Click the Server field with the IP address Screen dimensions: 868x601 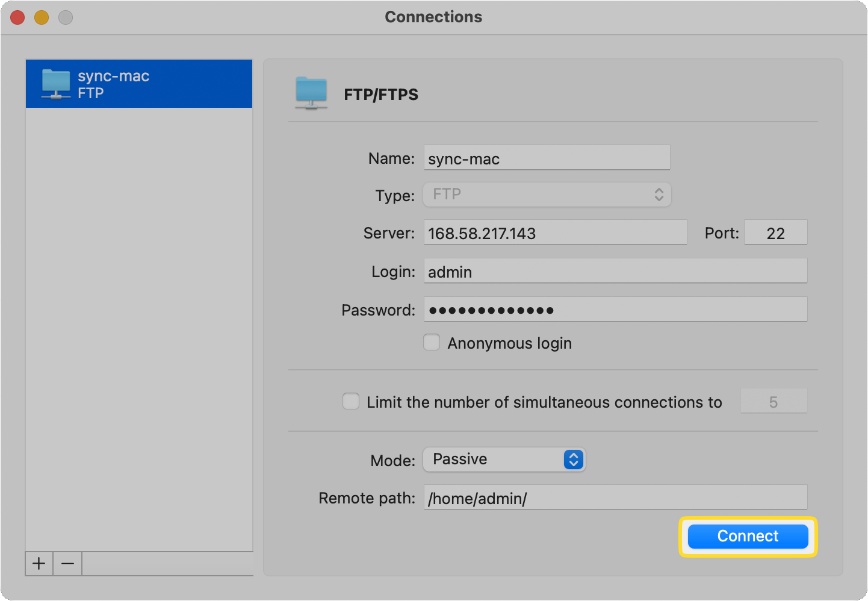(554, 232)
